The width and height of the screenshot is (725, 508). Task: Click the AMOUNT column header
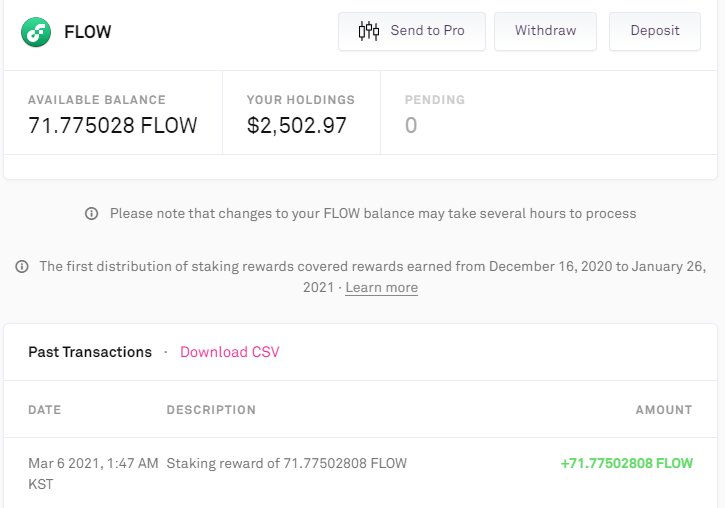point(664,410)
